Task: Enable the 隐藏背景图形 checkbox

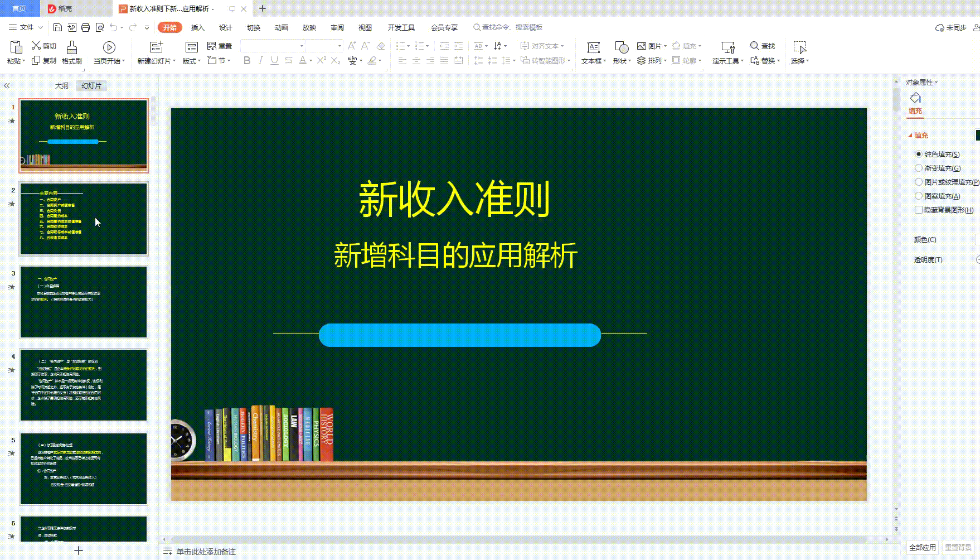Action: coord(918,210)
